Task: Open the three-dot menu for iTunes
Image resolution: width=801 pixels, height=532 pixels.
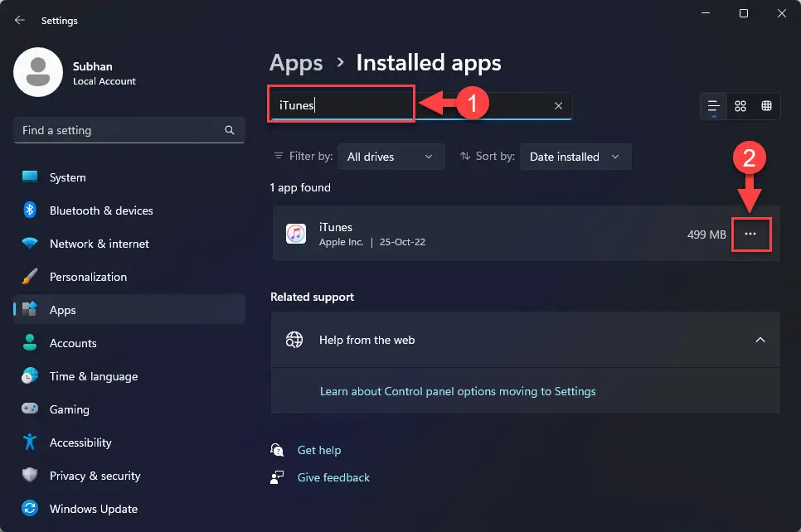Action: [750, 235]
